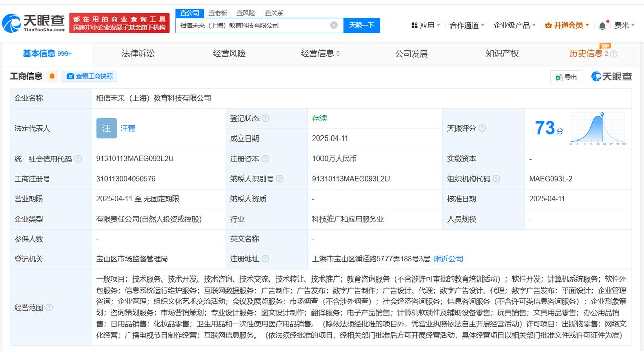
Task: Click help icon next to 天眼评分
Action: [x=482, y=128]
